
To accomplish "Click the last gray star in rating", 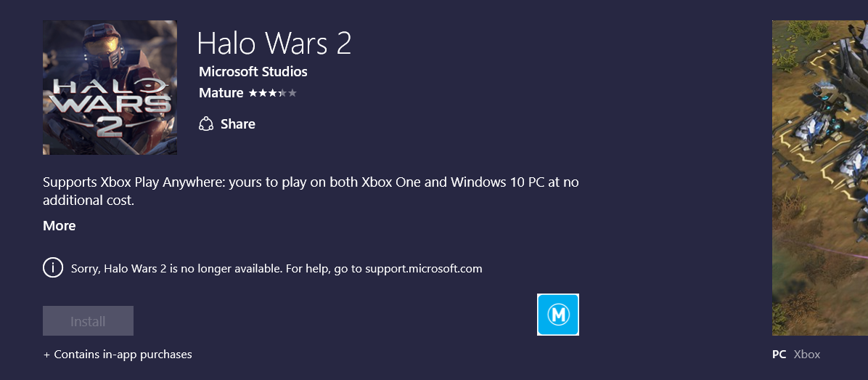I will (x=292, y=93).
